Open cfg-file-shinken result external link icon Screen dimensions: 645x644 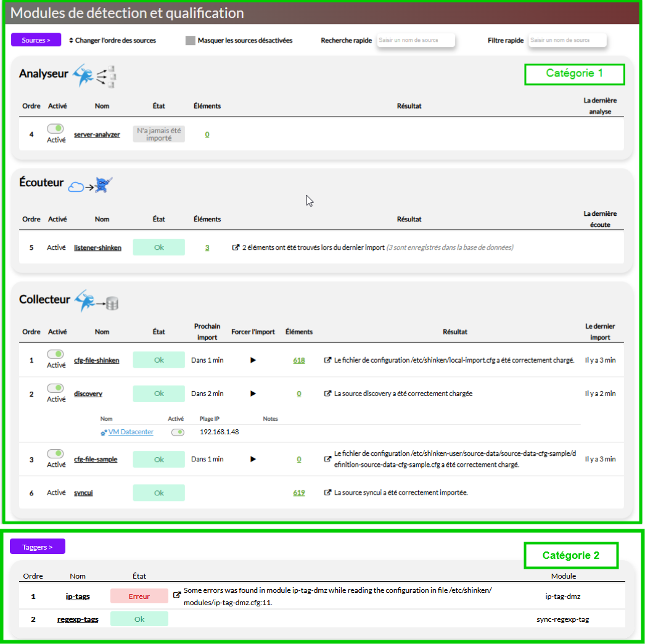point(327,360)
